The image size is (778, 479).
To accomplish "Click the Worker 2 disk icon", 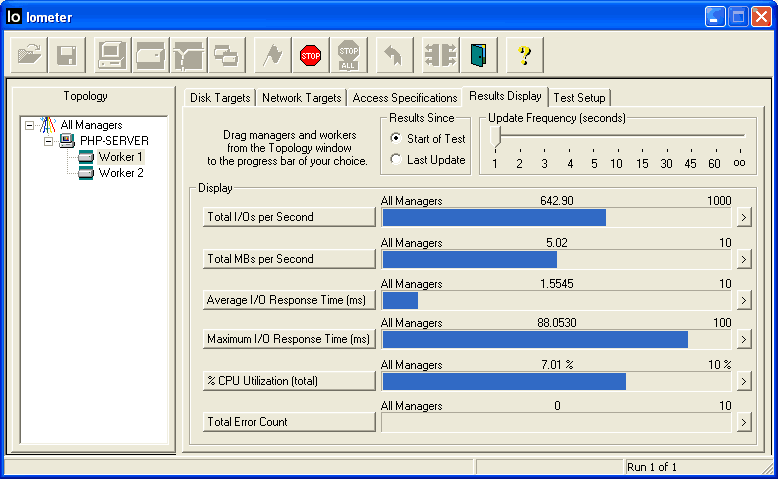I will pyautogui.click(x=86, y=173).
